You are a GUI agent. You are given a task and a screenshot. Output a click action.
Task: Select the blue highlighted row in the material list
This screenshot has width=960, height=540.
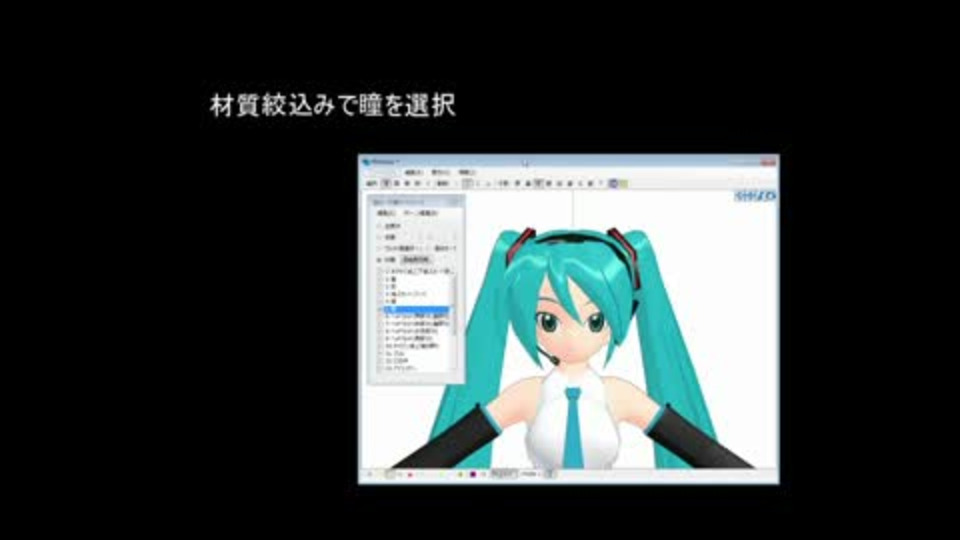pyautogui.click(x=416, y=309)
